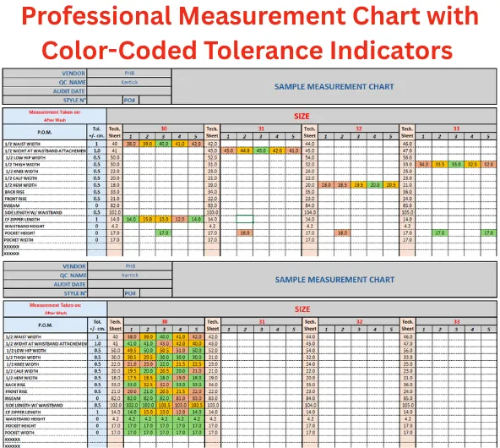Click the 34.0 cell in 1/2 Thigh Width row
The image size is (500, 448).
point(423,165)
